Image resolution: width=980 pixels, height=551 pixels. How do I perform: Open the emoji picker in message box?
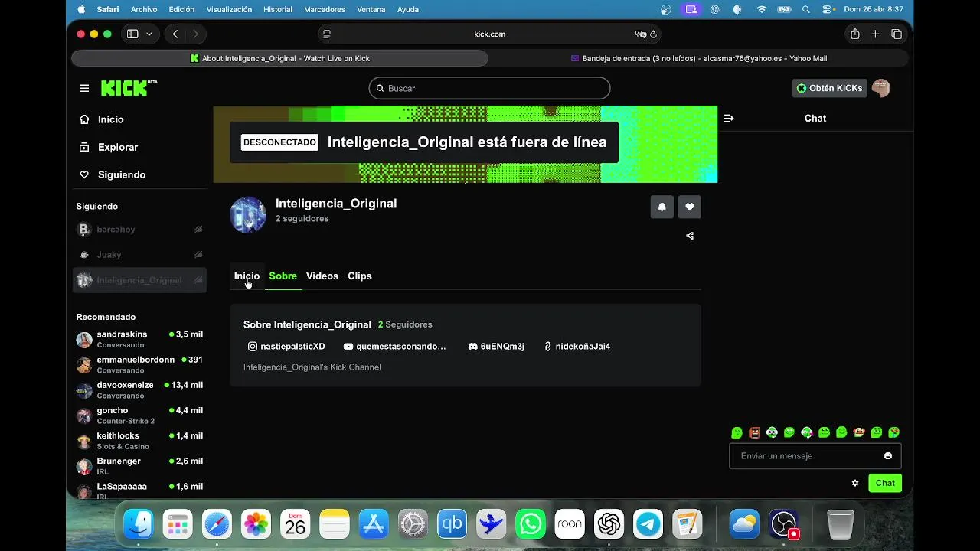click(888, 456)
